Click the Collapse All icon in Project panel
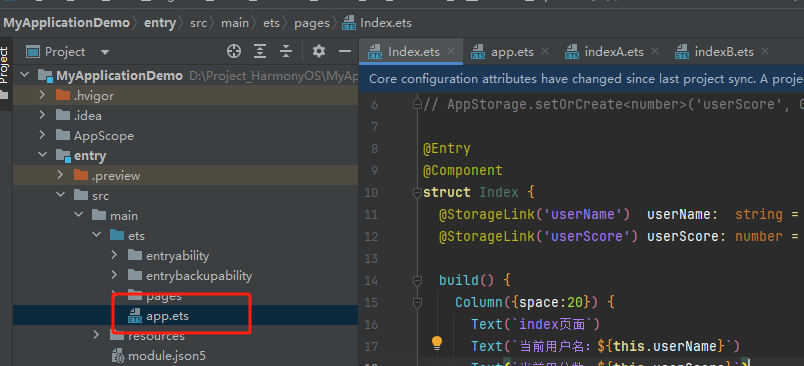 [x=286, y=51]
